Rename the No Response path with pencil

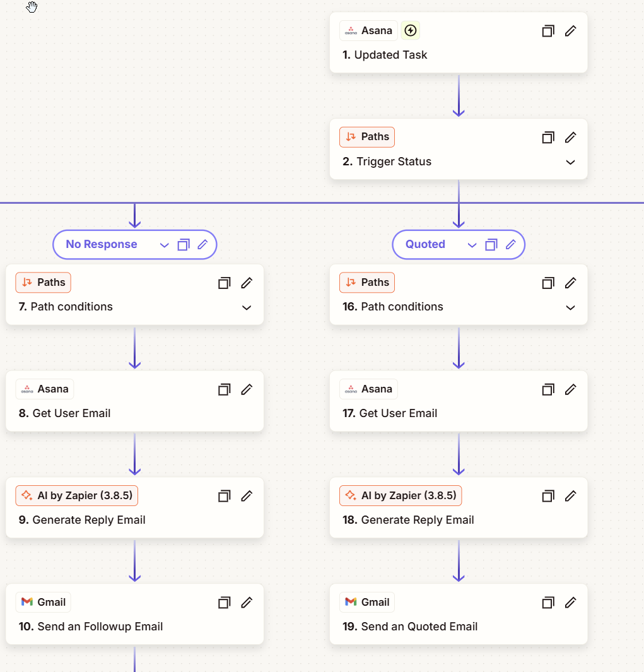(202, 244)
